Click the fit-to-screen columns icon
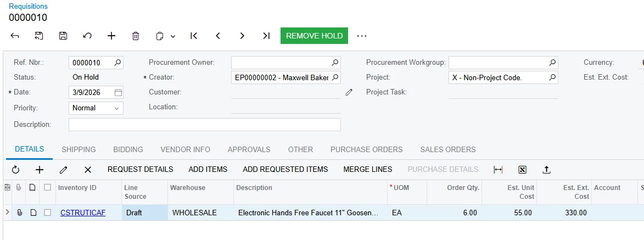 (498, 170)
